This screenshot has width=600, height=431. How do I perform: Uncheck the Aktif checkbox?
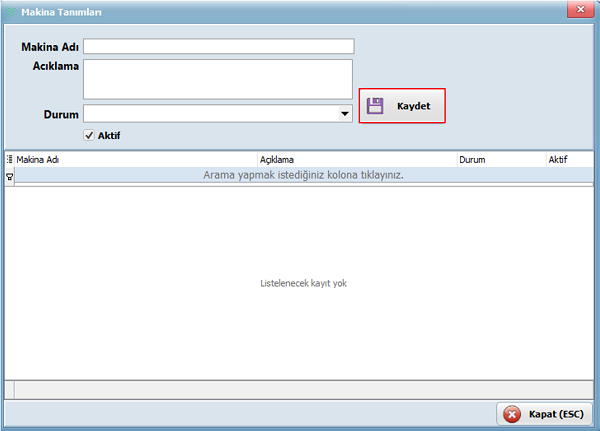(89, 135)
